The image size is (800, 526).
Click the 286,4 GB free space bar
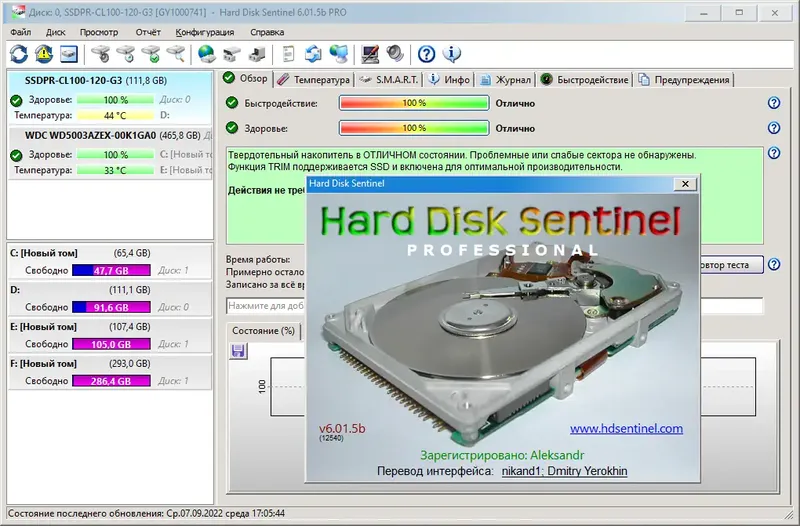coord(111,381)
